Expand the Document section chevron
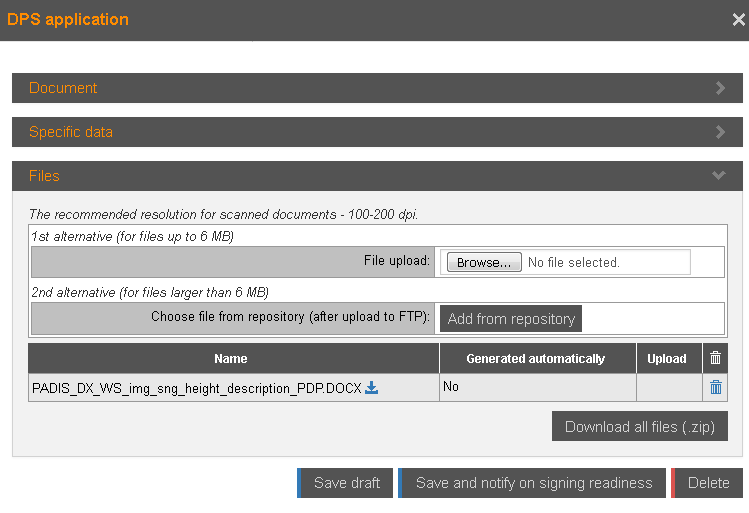Screen dimensions: 749x513 pyautogui.click(x=720, y=88)
